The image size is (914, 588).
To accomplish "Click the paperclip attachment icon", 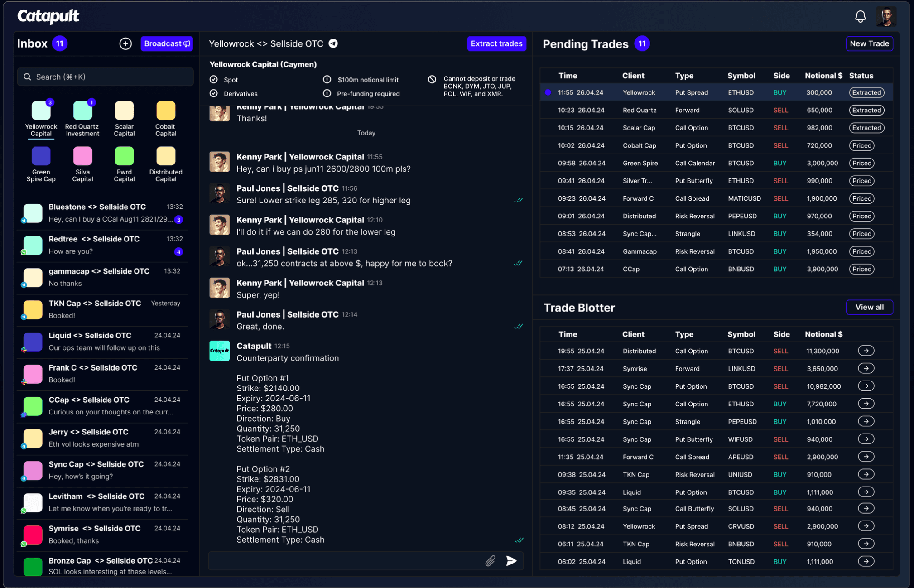I will [x=490, y=561].
